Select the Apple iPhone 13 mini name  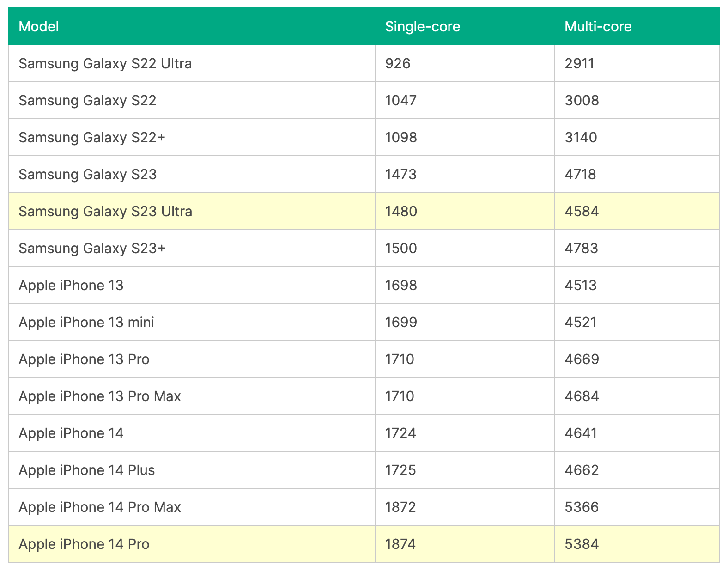[x=86, y=323]
